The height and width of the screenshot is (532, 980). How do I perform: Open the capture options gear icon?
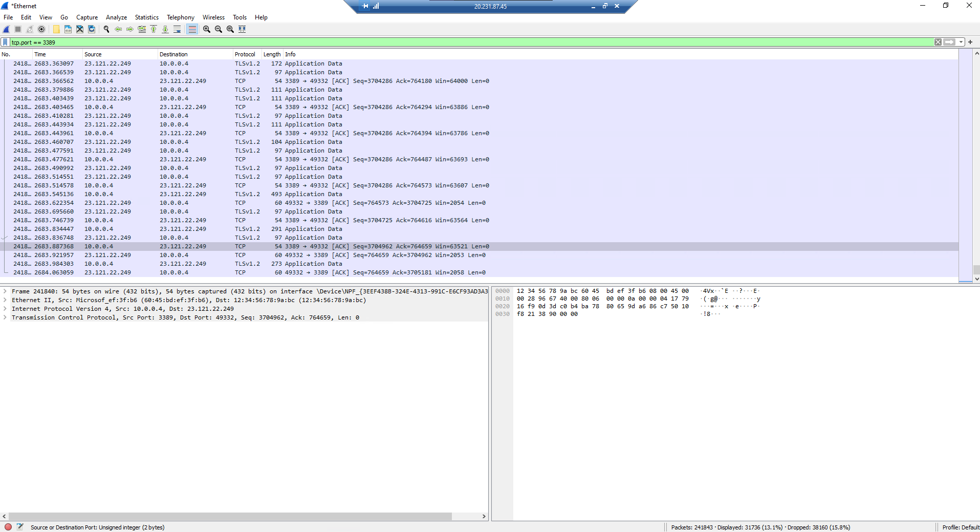41,29
